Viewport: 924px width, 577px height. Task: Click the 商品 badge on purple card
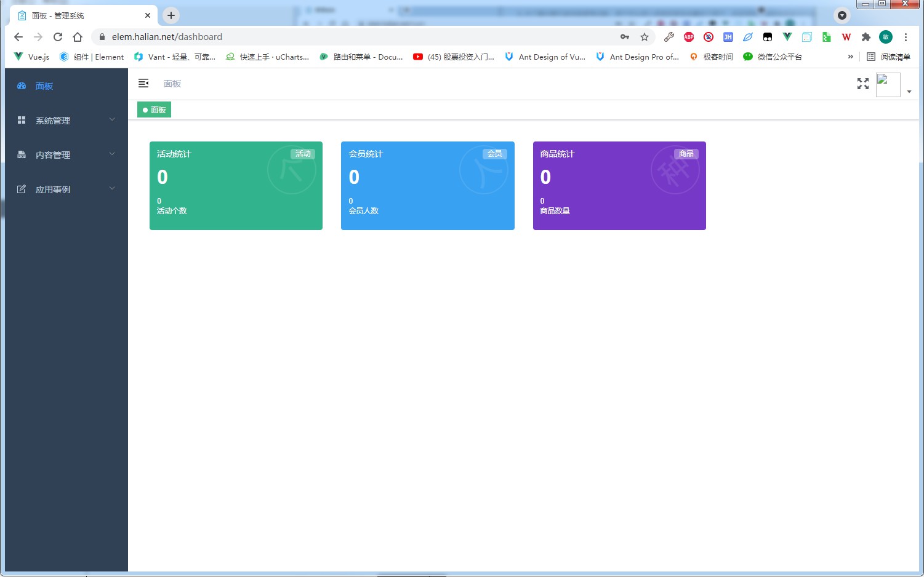pos(686,154)
